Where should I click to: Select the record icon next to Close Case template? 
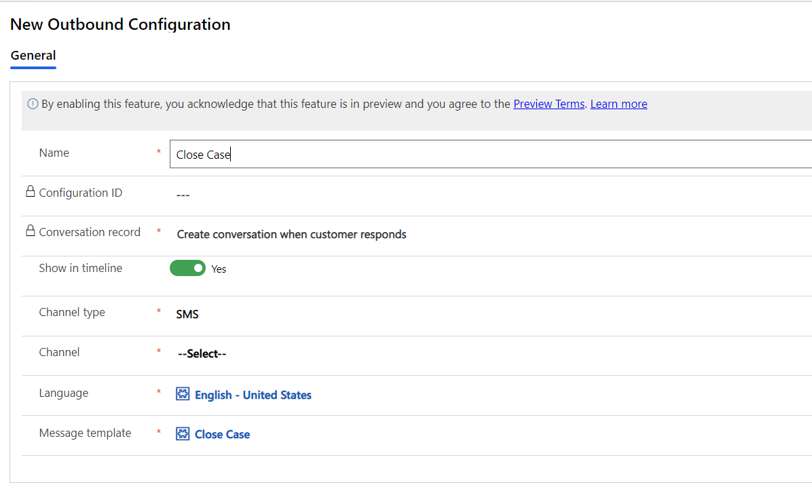[x=183, y=433]
